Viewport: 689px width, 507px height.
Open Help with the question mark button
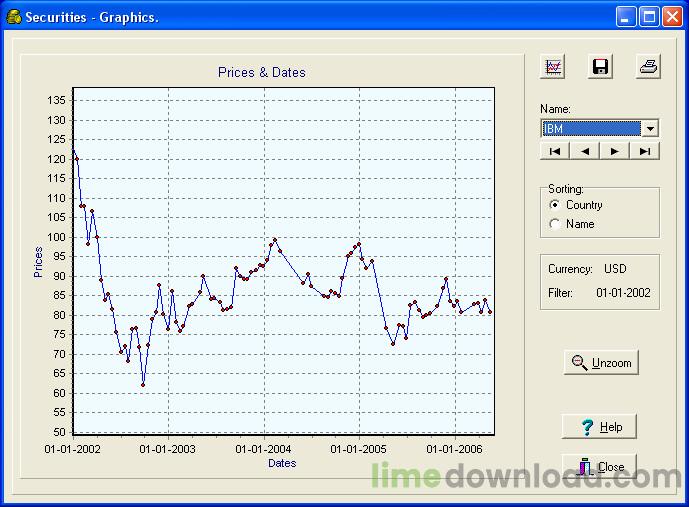pyautogui.click(x=599, y=427)
